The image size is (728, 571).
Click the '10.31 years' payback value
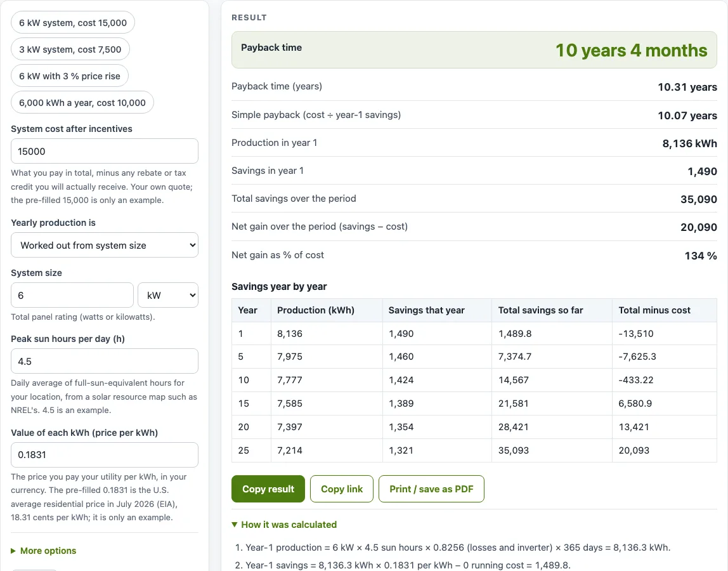click(x=687, y=87)
